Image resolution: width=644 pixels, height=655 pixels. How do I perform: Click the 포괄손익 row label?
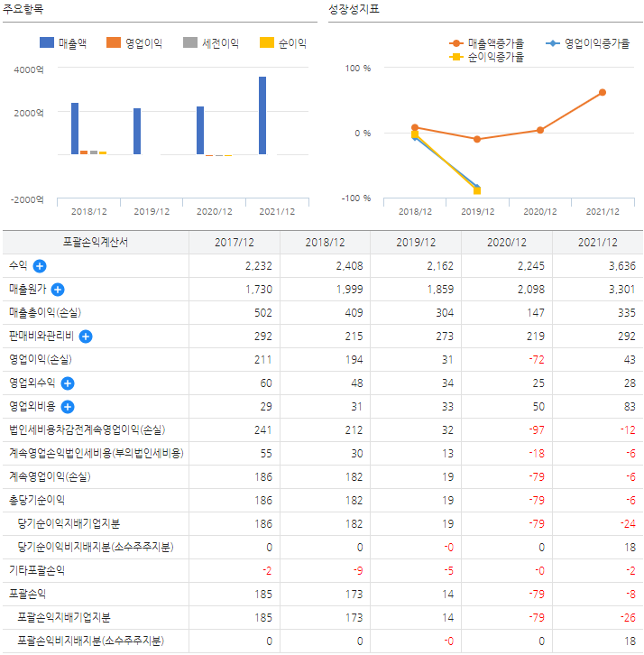(27, 594)
